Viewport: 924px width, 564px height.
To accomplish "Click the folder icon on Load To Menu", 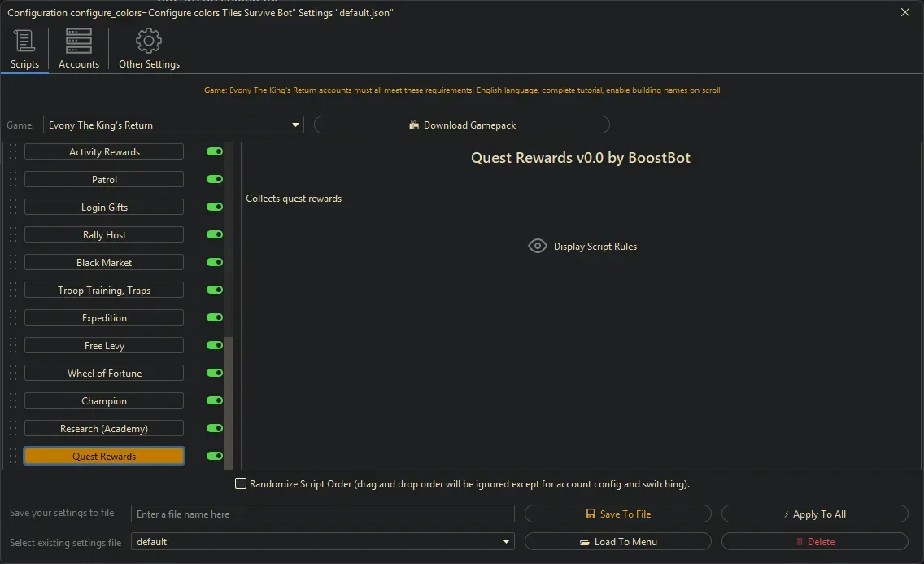I will 588,541.
